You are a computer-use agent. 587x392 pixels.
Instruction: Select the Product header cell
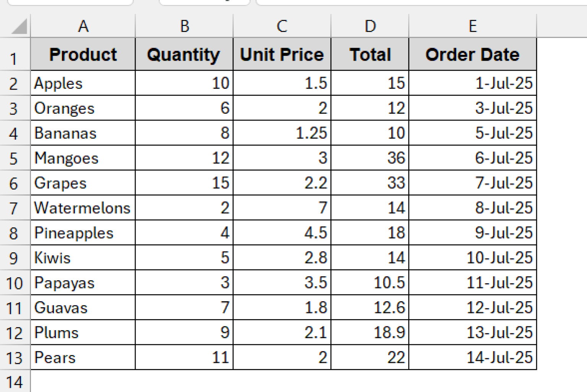[83, 55]
